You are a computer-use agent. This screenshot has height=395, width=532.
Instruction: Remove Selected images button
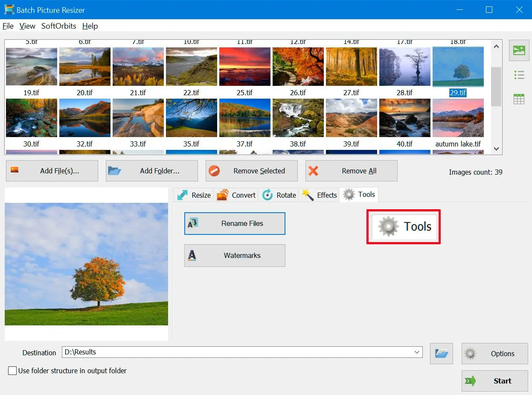pyautogui.click(x=252, y=171)
